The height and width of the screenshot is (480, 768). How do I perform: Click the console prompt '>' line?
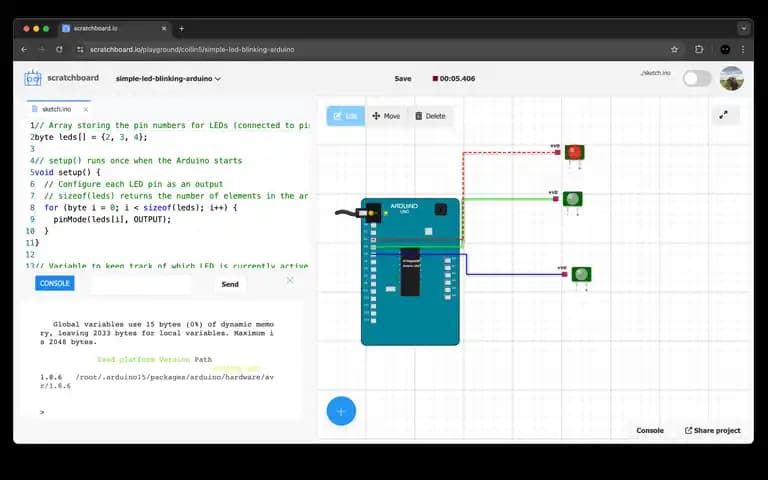tap(42, 412)
